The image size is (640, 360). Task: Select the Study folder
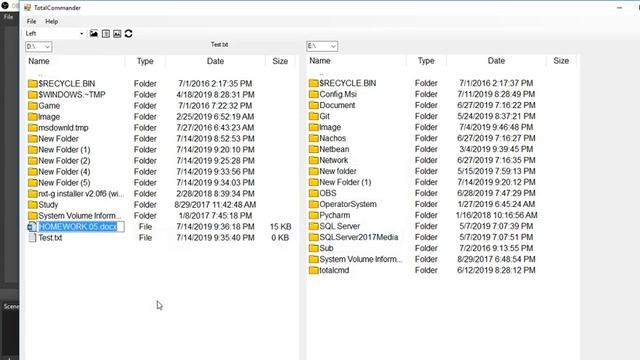click(x=43, y=205)
